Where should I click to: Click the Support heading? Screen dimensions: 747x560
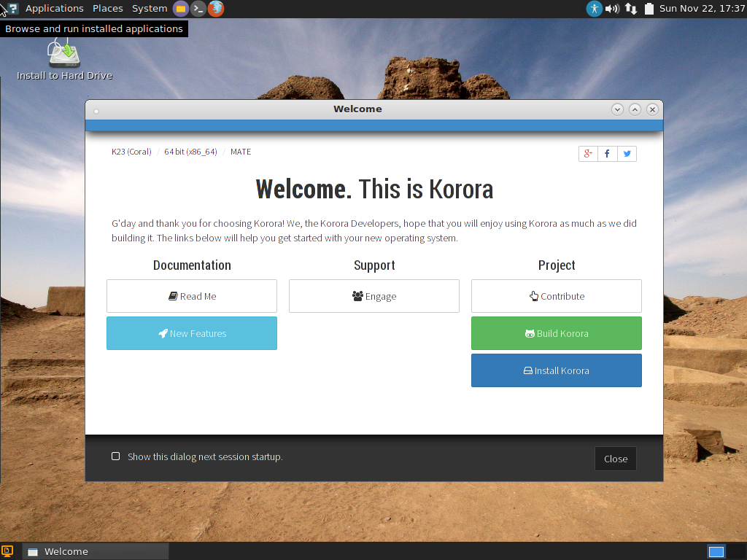click(x=374, y=265)
